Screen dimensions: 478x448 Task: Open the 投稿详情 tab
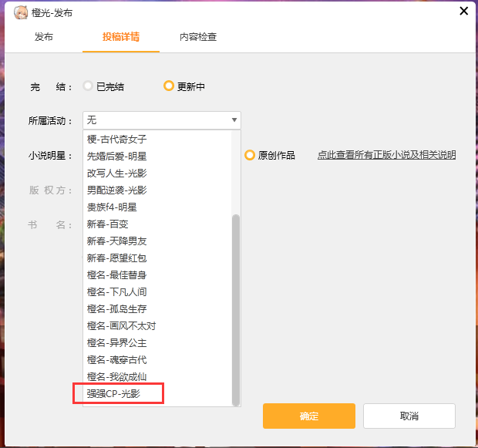click(x=121, y=37)
